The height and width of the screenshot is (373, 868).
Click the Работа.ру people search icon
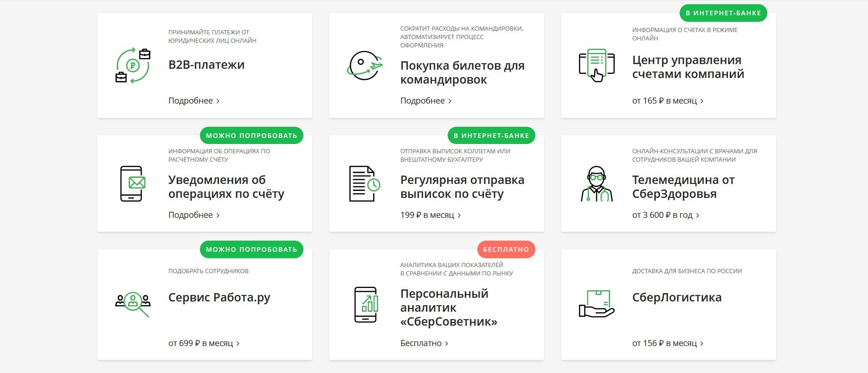pos(133,303)
